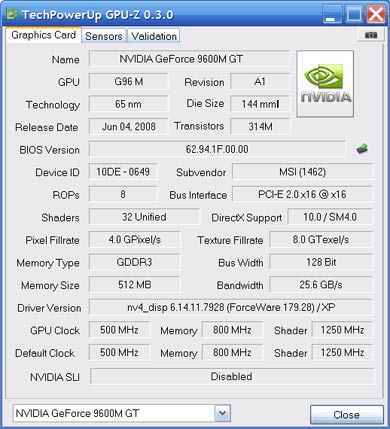Screen dimensions: 390x429
Task: Click the Memory Size value 512 MB
Action: pyautogui.click(x=134, y=285)
